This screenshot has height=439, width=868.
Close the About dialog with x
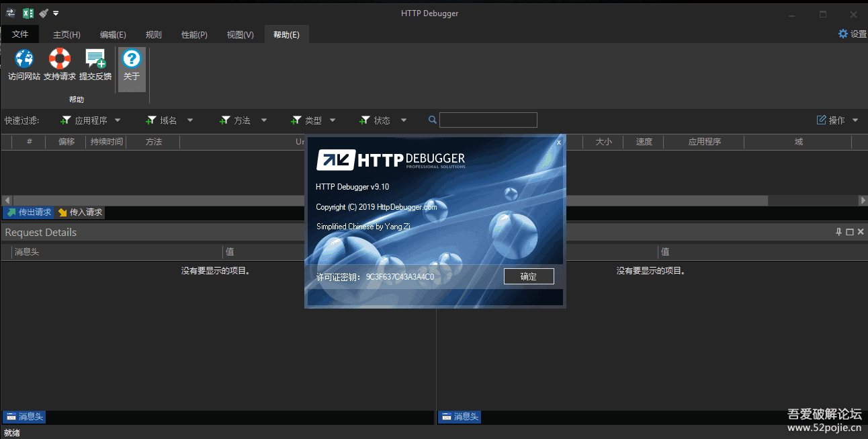(559, 142)
